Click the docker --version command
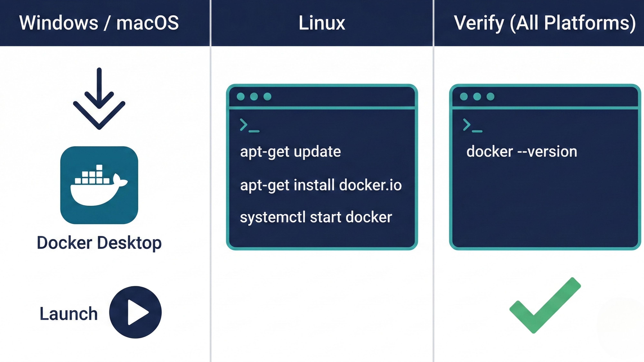Viewport: 644px width, 362px height. tap(521, 152)
